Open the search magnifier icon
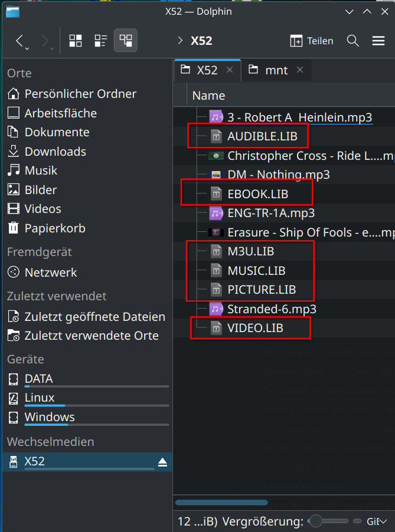 coord(353,41)
